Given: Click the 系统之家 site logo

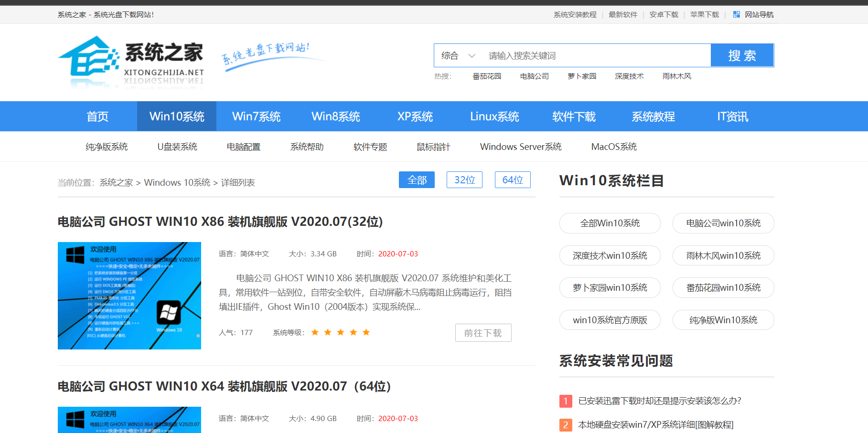Looking at the screenshot, I should 131,62.
